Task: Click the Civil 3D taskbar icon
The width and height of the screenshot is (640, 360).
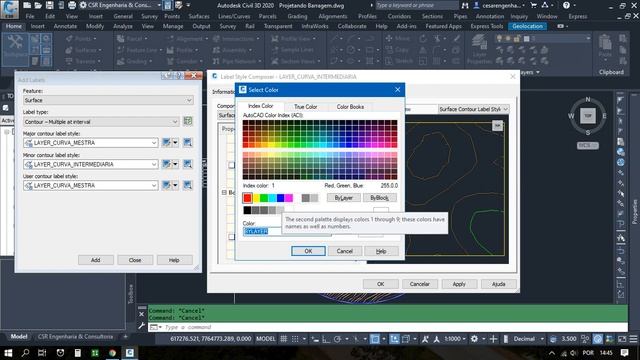Action: [130, 353]
